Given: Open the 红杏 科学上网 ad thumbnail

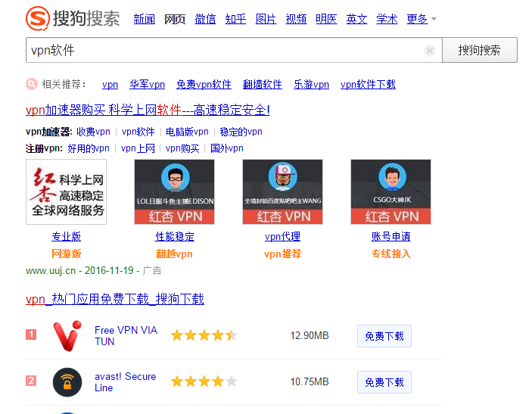Looking at the screenshot, I should [66, 192].
